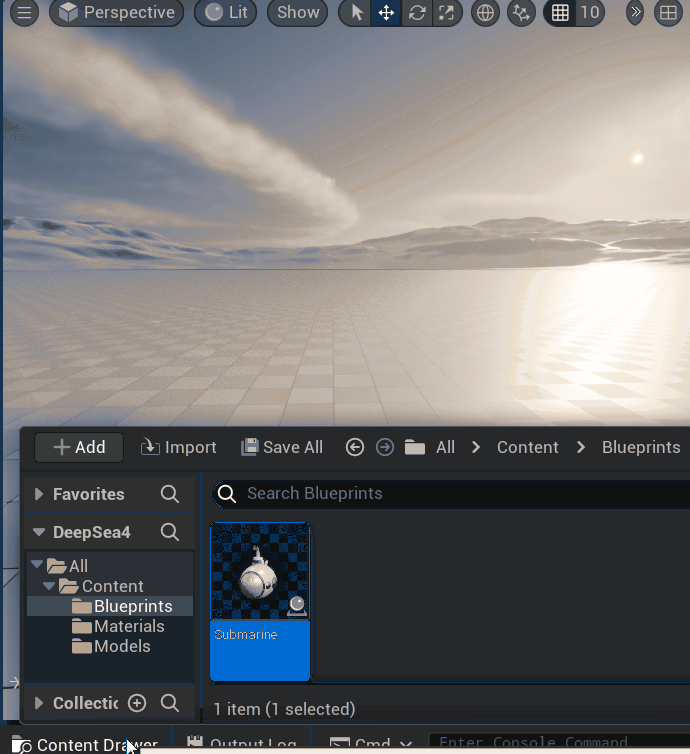690x754 pixels.
Task: Select the rotate gizmo tool
Action: click(417, 13)
